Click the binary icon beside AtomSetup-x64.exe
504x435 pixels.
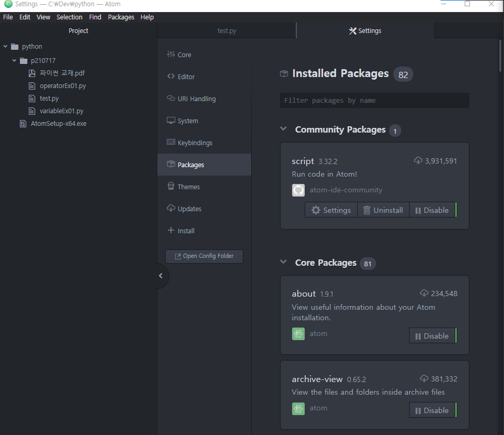pyautogui.click(x=23, y=124)
